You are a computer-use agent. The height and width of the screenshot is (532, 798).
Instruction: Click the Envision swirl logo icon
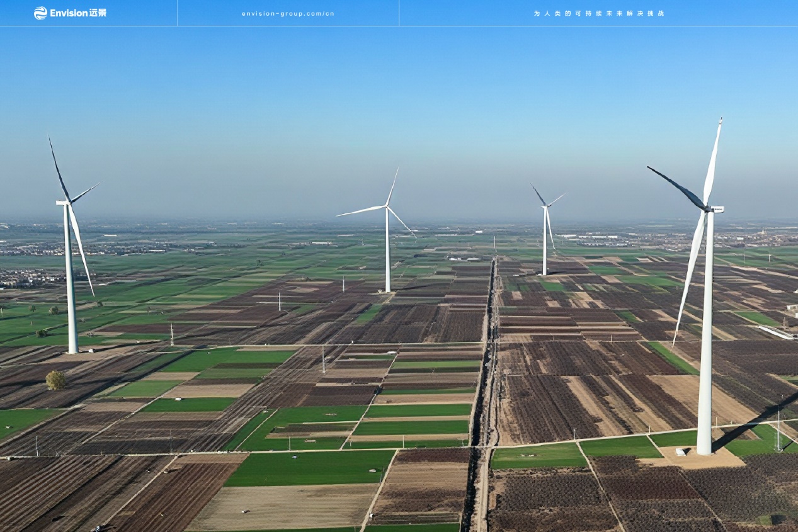pos(40,13)
